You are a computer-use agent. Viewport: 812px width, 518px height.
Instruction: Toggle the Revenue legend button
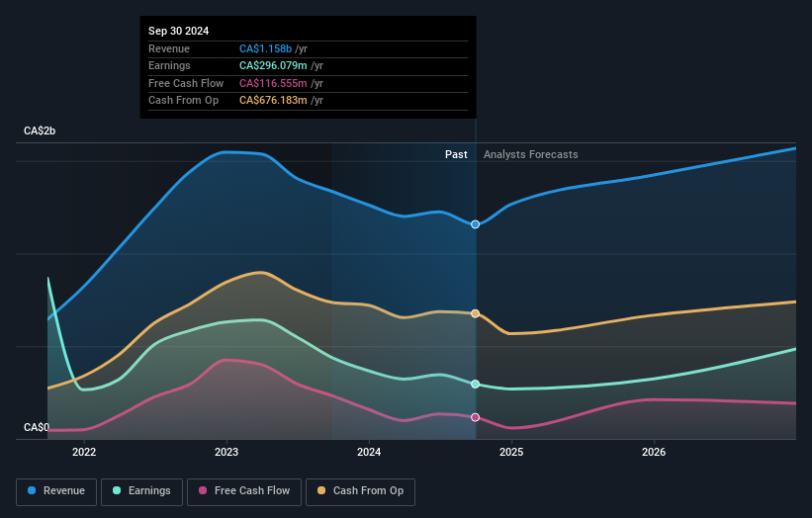click(56, 491)
